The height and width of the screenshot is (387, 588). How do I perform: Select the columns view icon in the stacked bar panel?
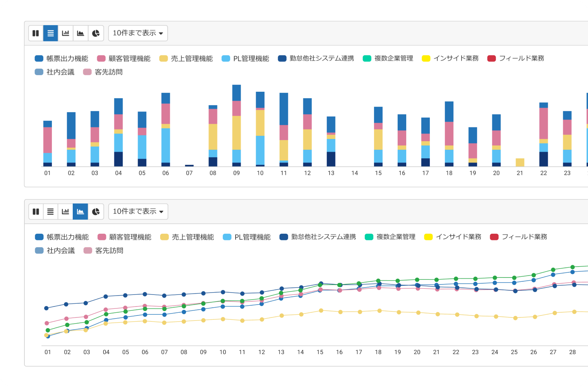(x=36, y=33)
